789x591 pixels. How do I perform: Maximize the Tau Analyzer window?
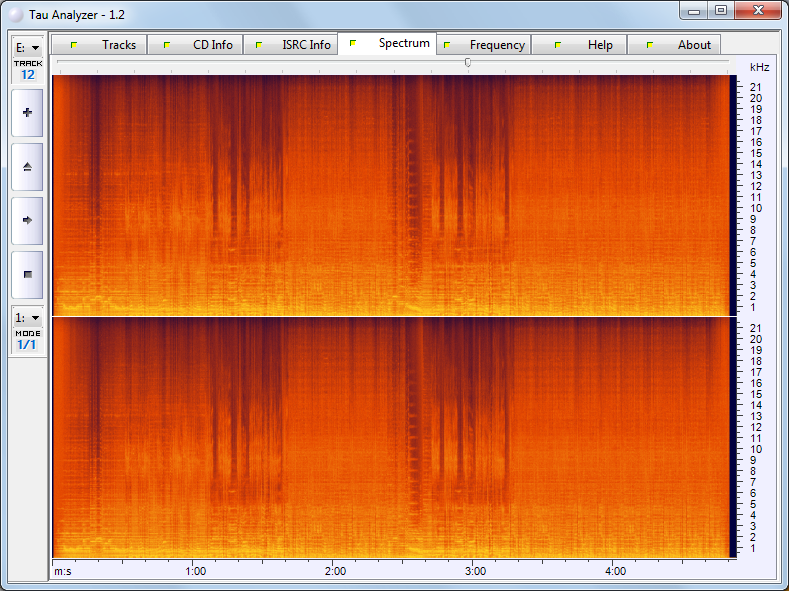coord(720,10)
